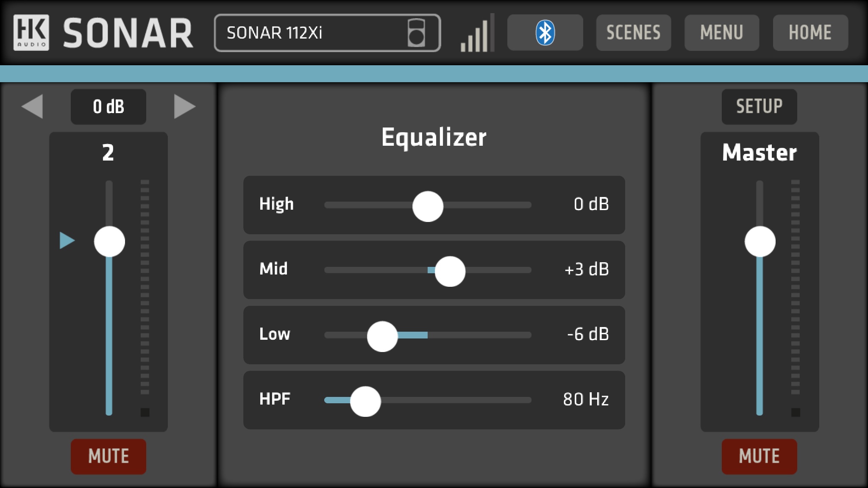868x488 pixels.
Task: Click the channel 0 dB gain readout
Action: click(x=108, y=106)
